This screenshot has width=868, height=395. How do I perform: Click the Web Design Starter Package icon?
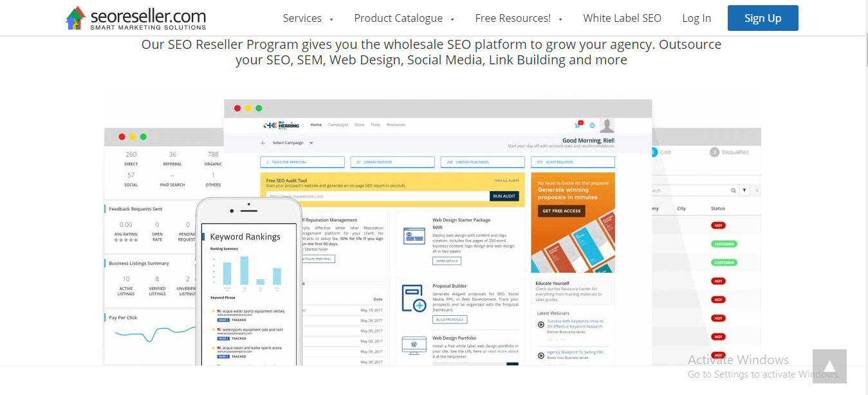click(414, 236)
